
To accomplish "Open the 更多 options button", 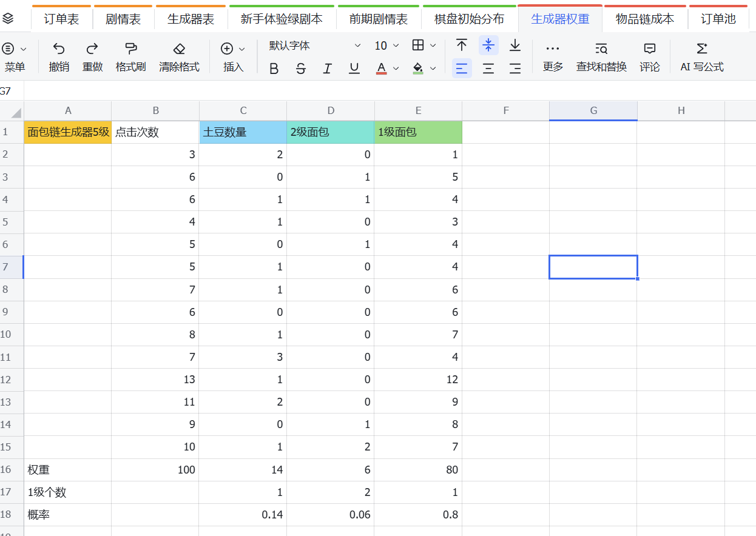I will 553,57.
